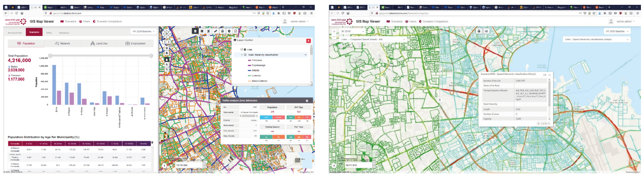Click the right handle of the population chart slider
This screenshot has height=180, width=644.
coord(152,56)
